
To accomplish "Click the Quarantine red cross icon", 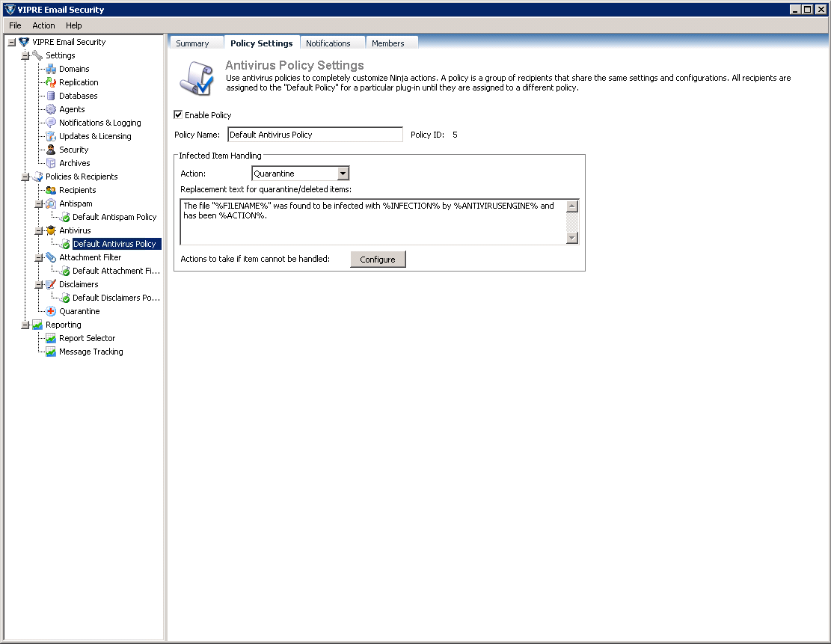I will (51, 311).
